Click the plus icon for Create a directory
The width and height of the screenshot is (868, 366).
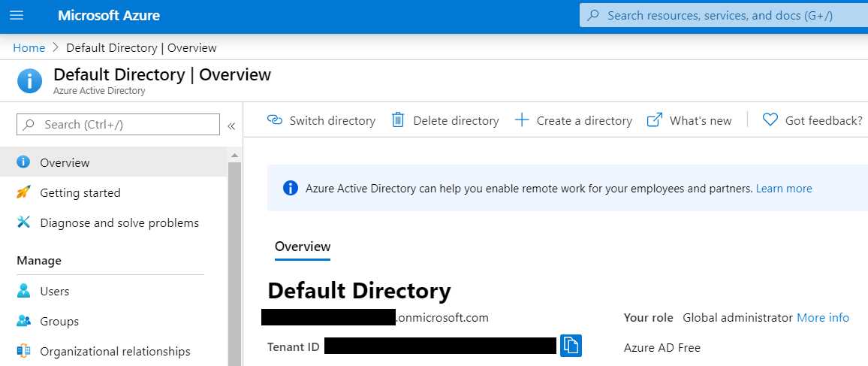coord(521,119)
